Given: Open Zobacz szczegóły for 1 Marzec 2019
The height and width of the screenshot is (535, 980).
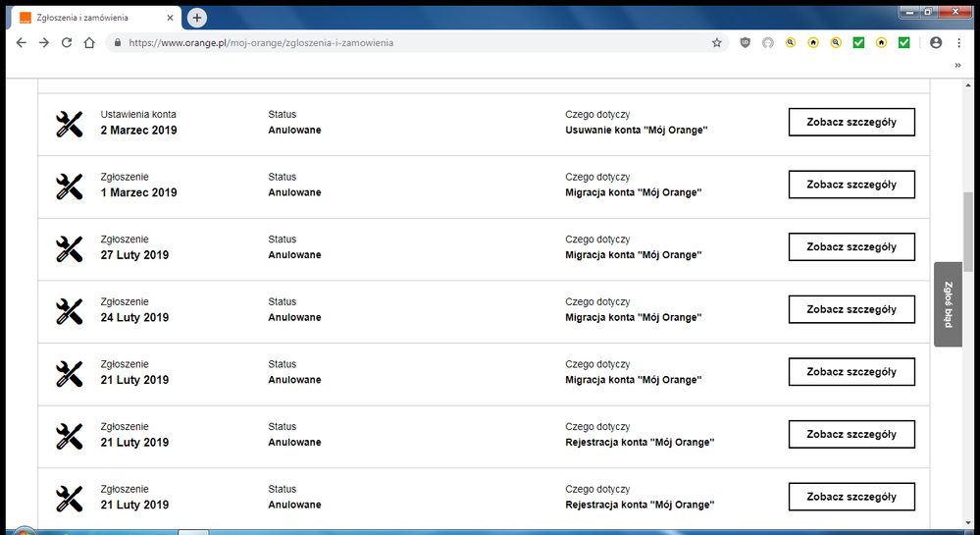Looking at the screenshot, I should [851, 185].
